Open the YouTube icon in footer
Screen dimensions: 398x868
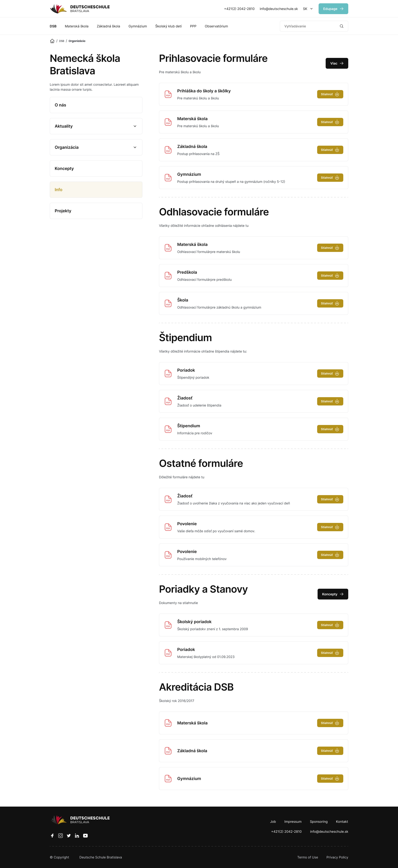[86, 835]
